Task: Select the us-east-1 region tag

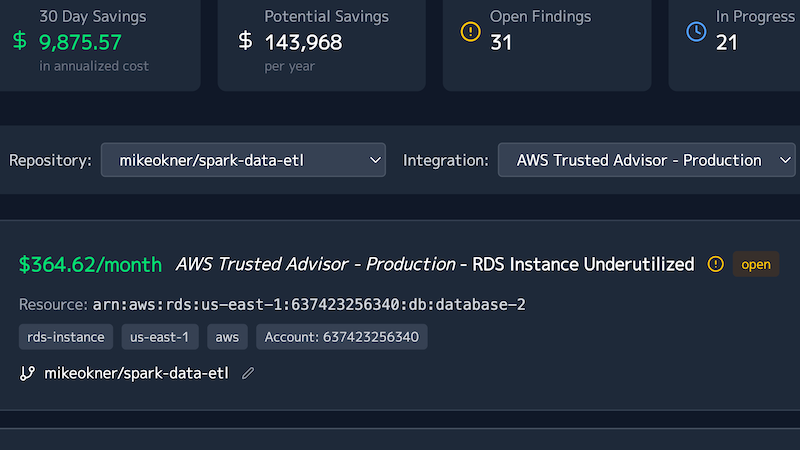Action: [x=161, y=337]
